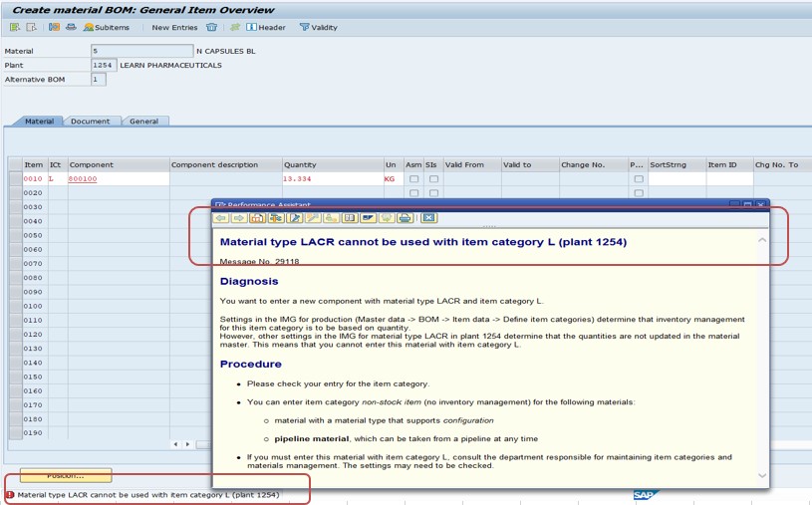Click the wrench technical information icon

click(313, 218)
